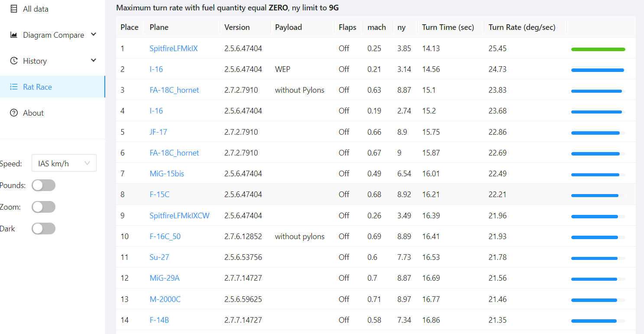The image size is (644, 334).
Task: Click the green progress bar for SpitfireLFMkIX
Action: [598, 49]
